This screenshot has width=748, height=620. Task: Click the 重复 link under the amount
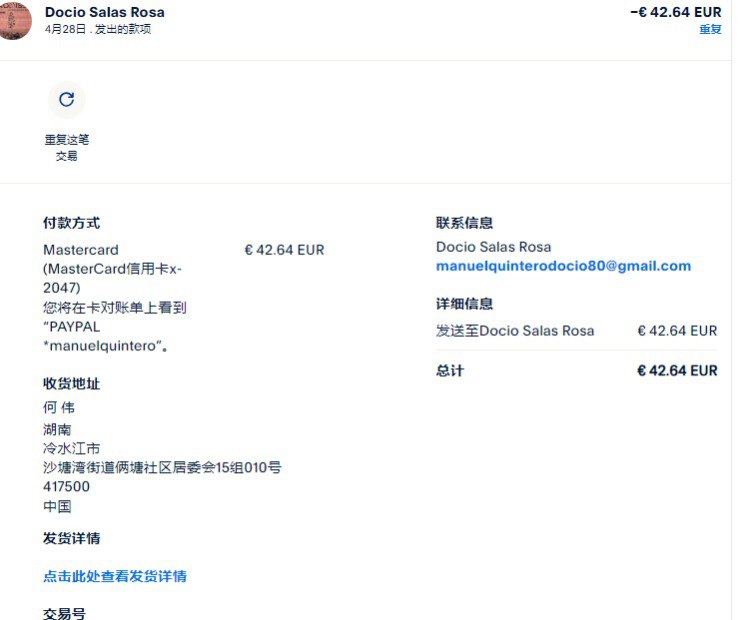(x=710, y=30)
